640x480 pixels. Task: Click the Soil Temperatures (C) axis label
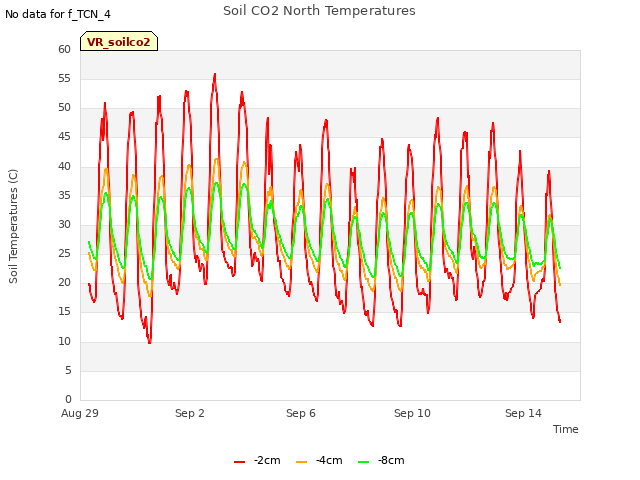click(x=13, y=226)
